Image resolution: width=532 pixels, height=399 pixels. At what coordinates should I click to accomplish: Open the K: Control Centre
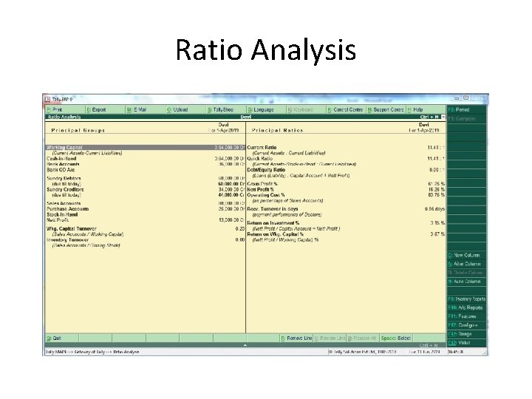(x=347, y=109)
